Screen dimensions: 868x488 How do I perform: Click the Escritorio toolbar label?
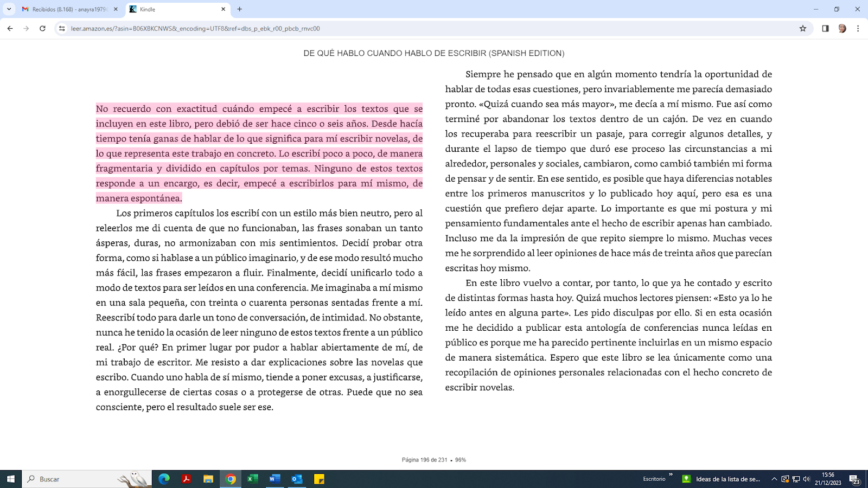tap(654, 479)
